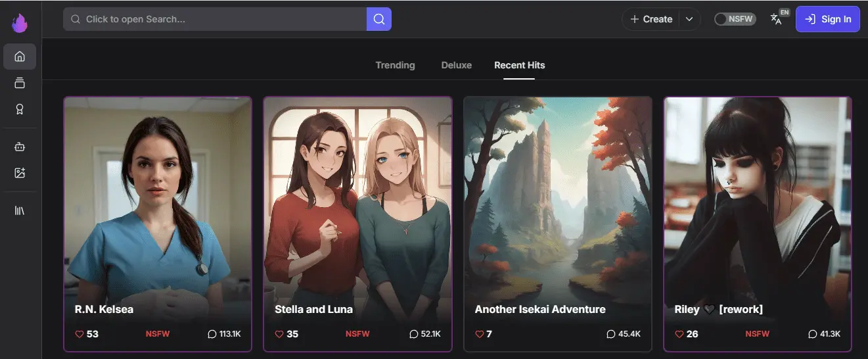Open the Another Isekai Adventure landscape thumbnail
The width and height of the screenshot is (868, 359).
pos(558,197)
